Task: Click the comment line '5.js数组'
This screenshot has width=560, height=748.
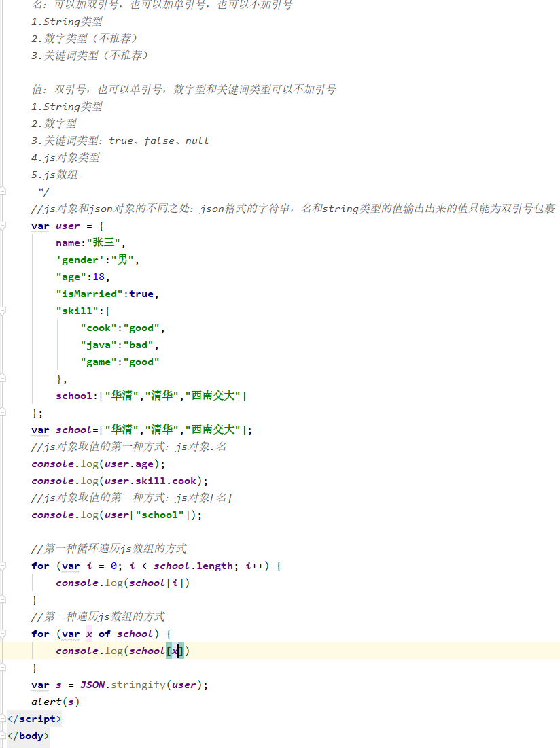Action: [55, 175]
